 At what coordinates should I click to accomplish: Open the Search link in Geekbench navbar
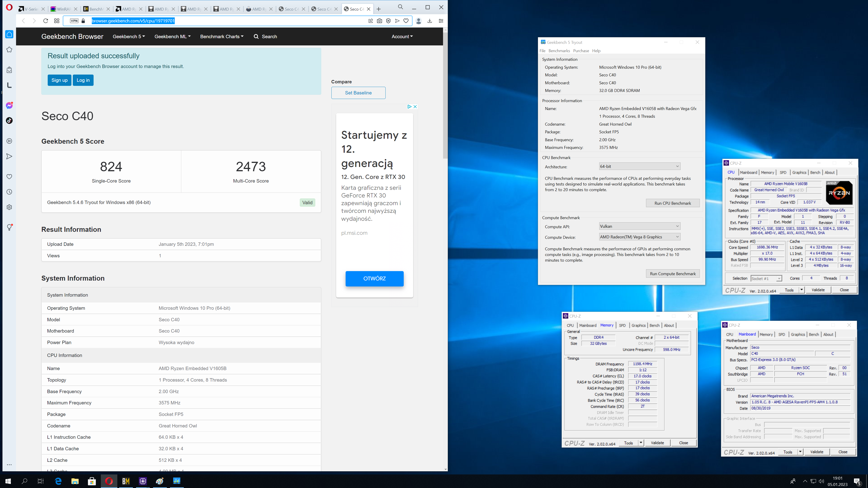265,36
